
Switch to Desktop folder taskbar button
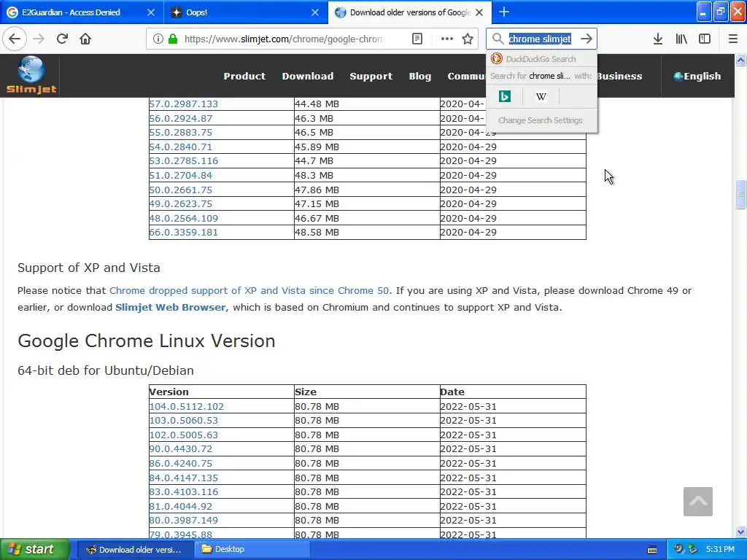click(252, 549)
